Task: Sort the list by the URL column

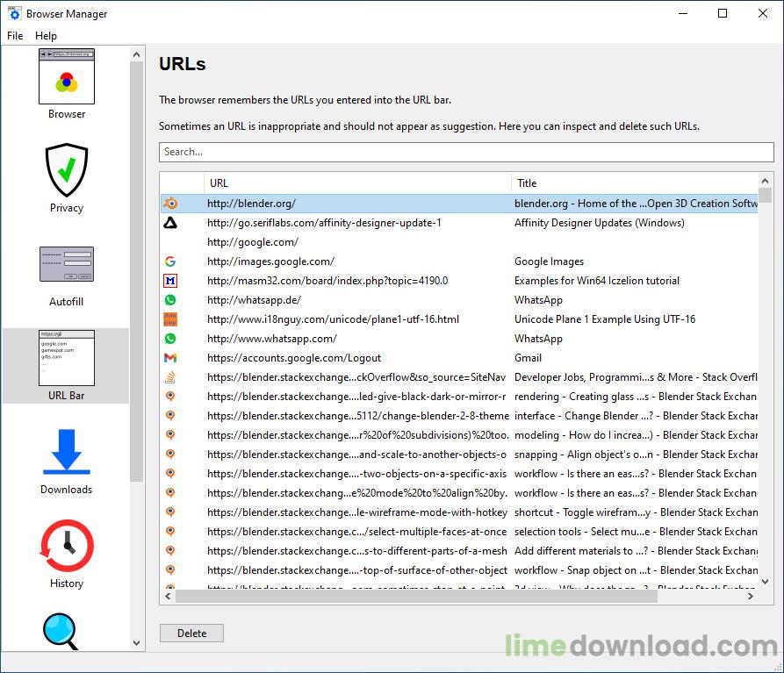Action: [351, 183]
